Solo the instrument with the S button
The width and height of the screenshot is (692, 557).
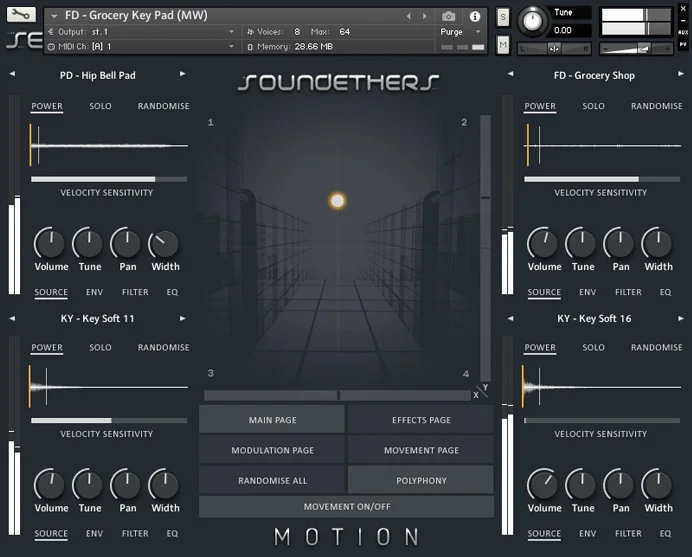coord(503,18)
